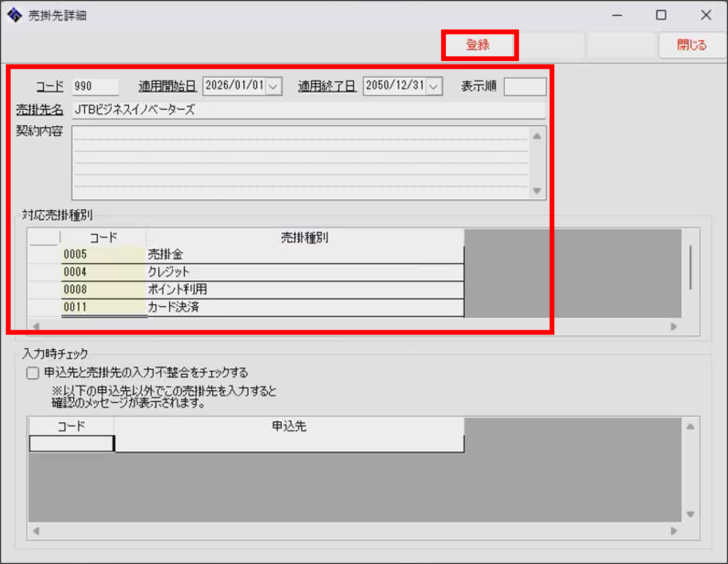
Task: Click down arrow of 申込先 grid scrollbar
Action: point(690,515)
